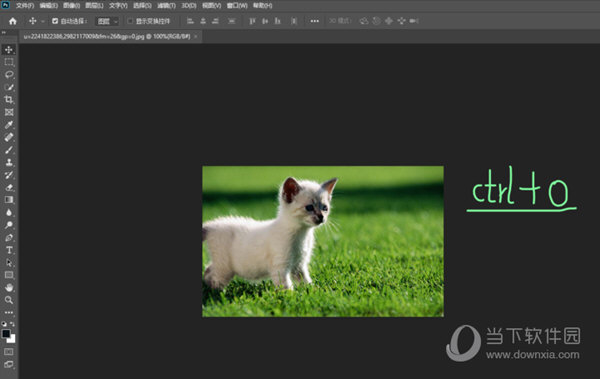Select the Spot Healing Brush tool
600x379 pixels.
pos(9,137)
